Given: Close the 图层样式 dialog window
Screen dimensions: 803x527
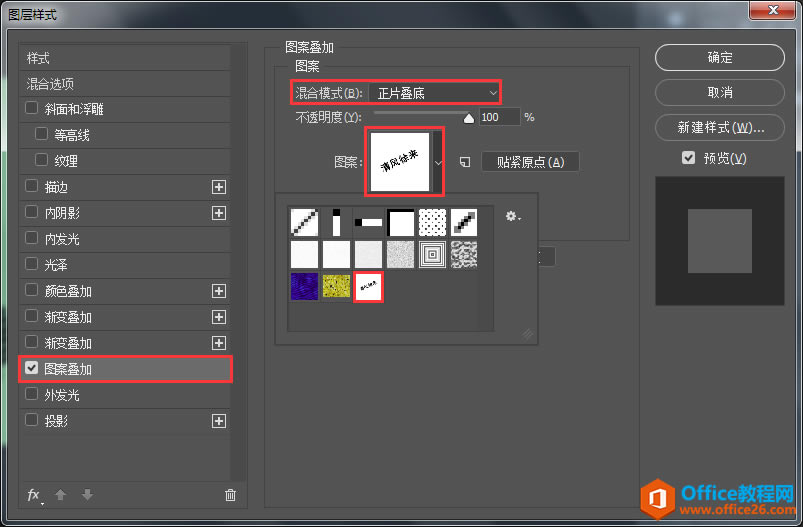Looking at the screenshot, I should [773, 10].
